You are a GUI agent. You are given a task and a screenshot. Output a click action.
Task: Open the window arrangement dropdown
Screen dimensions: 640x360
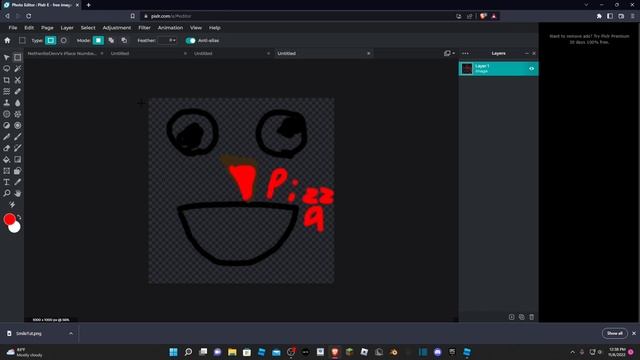[x=449, y=53]
